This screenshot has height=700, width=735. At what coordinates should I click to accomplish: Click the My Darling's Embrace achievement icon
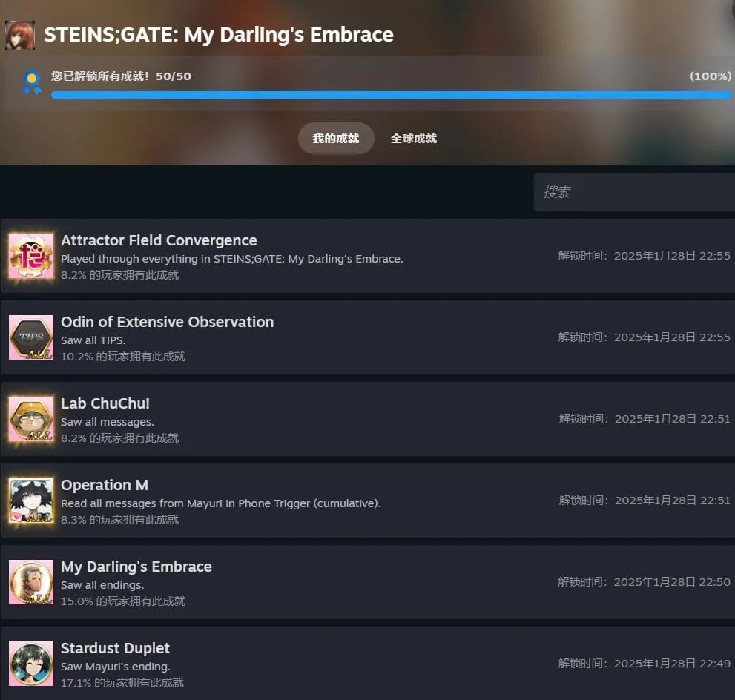pyautogui.click(x=31, y=582)
